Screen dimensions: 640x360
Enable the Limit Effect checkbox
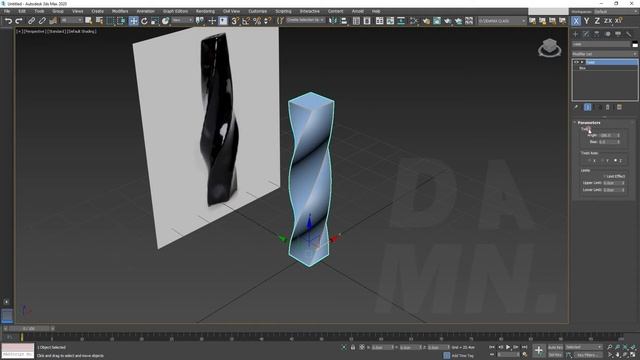tap(605, 176)
